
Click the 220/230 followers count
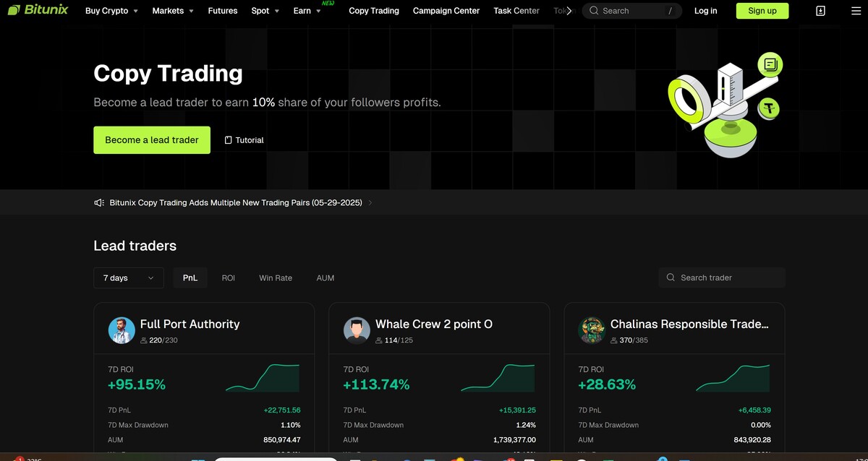pos(163,340)
